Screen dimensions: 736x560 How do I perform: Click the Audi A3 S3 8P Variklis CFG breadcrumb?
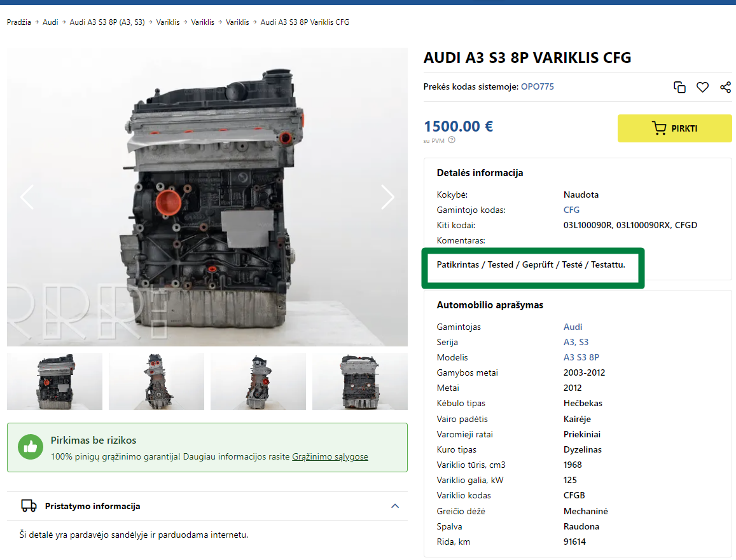coord(305,22)
